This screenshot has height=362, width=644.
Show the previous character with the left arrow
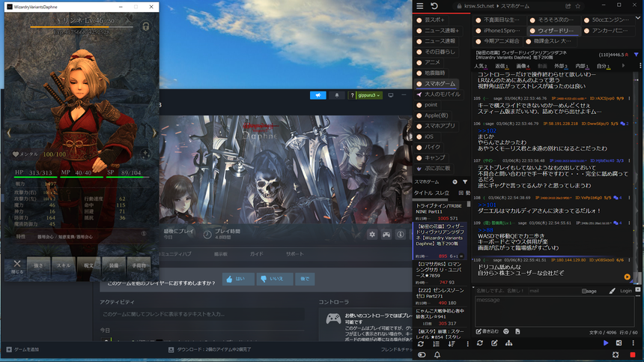(x=9, y=133)
